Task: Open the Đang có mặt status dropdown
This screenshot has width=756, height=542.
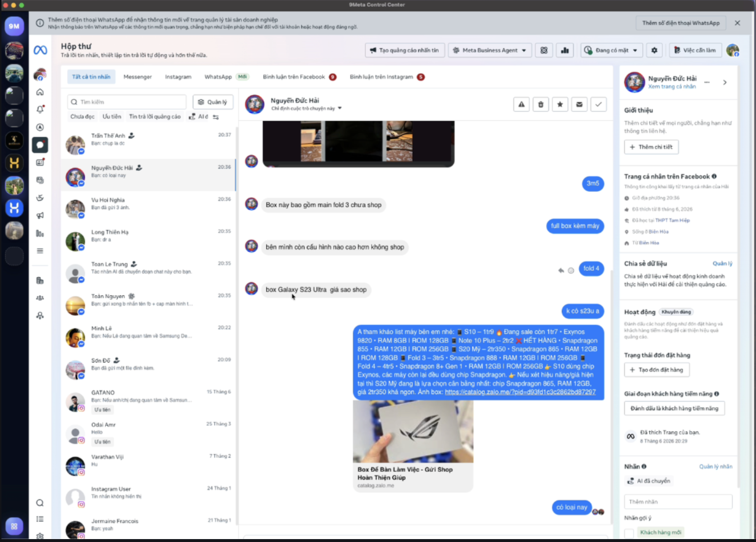Action: 612,50
